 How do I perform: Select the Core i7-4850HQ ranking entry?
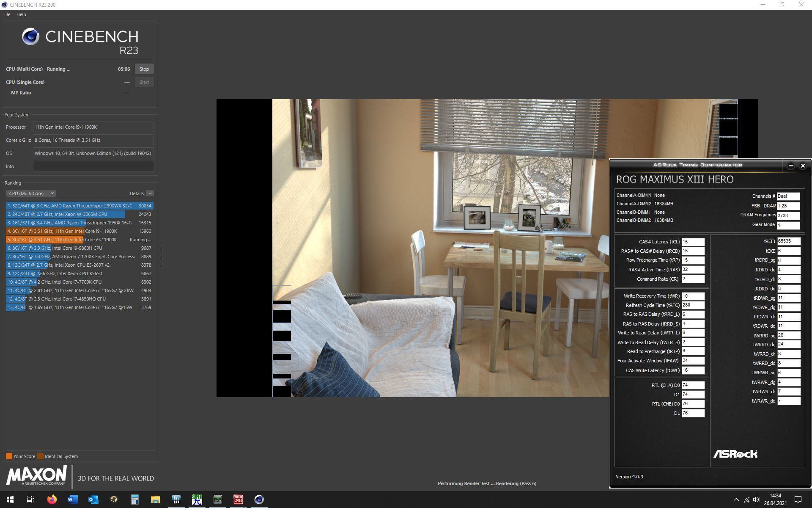click(x=80, y=299)
